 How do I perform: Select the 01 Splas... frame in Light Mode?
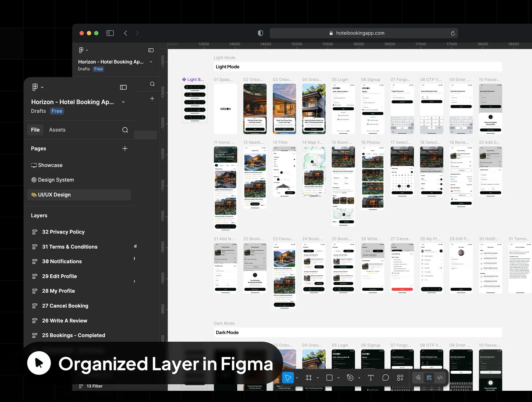pyautogui.click(x=226, y=109)
